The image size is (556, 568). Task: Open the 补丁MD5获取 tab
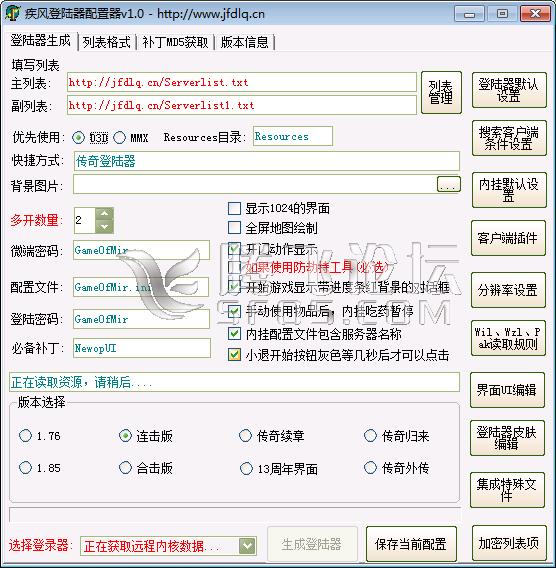(x=175, y=42)
